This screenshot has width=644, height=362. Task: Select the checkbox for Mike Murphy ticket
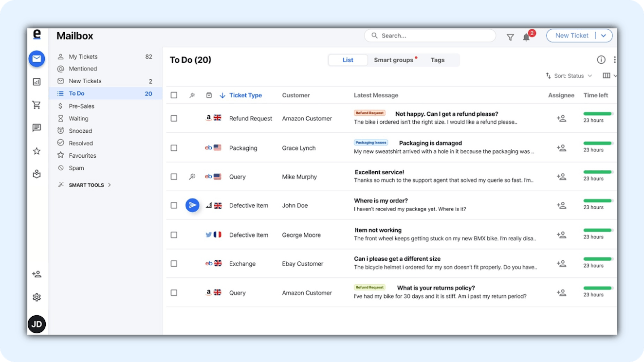click(174, 177)
